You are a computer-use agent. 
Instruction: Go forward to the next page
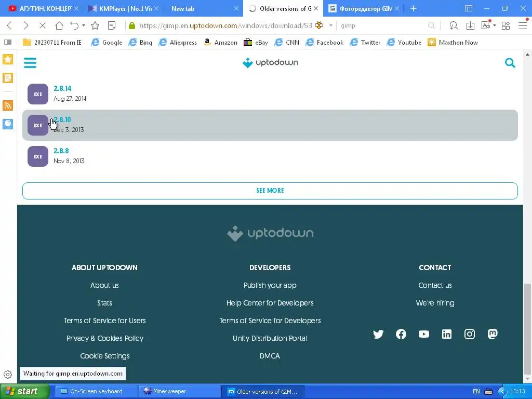tap(26, 25)
